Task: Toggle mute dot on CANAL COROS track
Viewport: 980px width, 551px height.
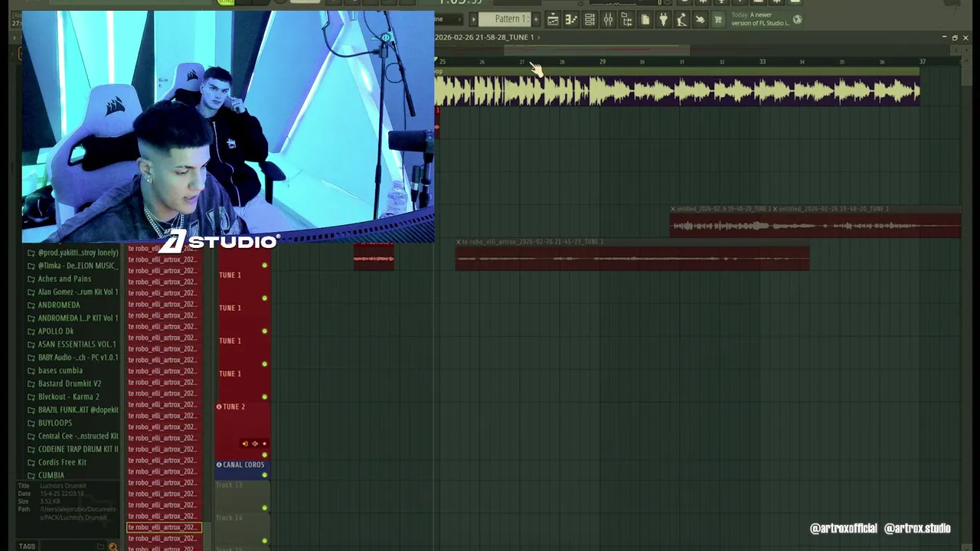Action: click(x=265, y=474)
